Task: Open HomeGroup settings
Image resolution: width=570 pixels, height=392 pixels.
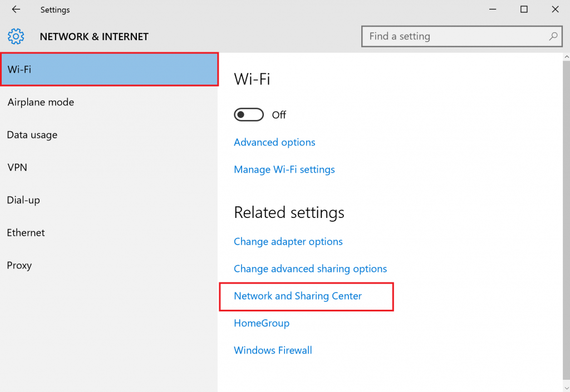Action: (262, 323)
